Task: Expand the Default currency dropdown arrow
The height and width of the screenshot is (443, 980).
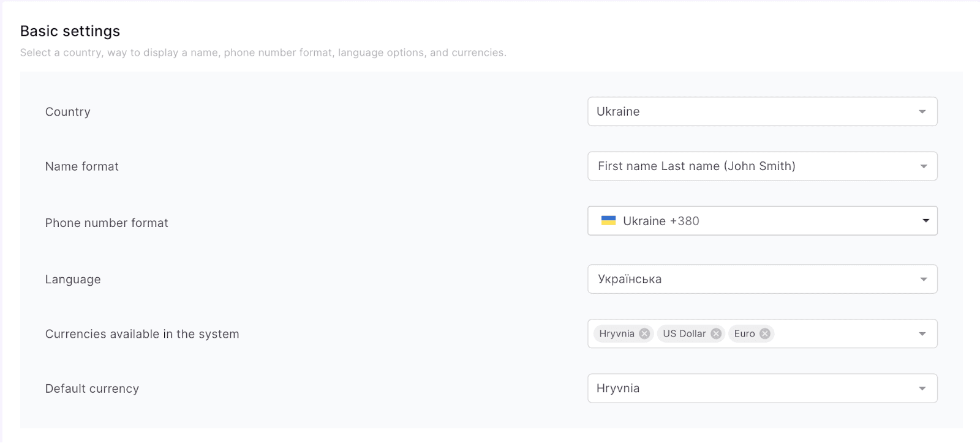Action: (x=922, y=389)
